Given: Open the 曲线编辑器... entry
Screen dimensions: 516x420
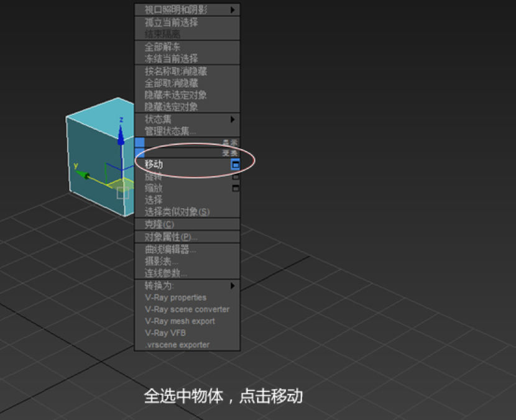Looking at the screenshot, I should tap(170, 250).
